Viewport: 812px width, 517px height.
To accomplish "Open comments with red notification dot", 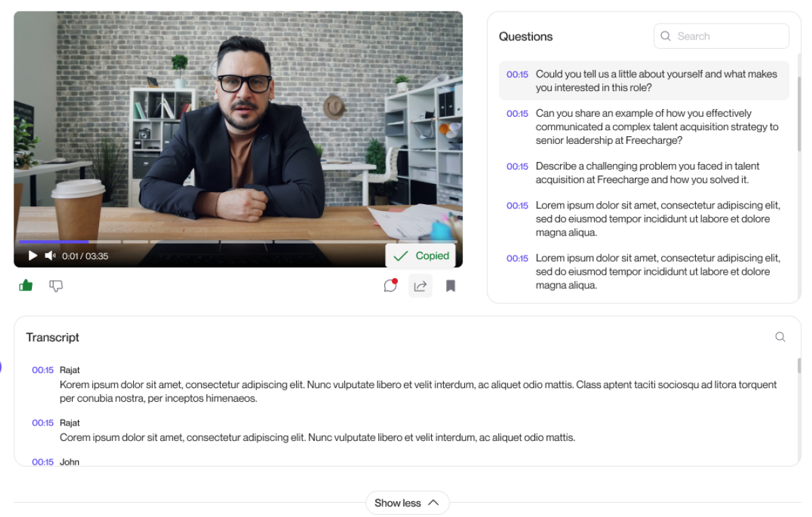I will pyautogui.click(x=390, y=285).
